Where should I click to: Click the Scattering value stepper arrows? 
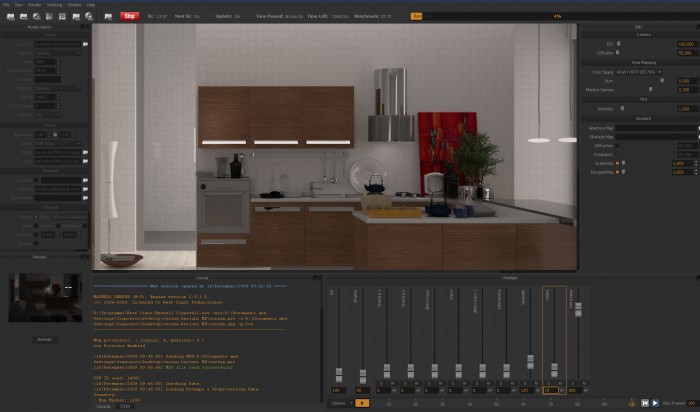(x=696, y=163)
